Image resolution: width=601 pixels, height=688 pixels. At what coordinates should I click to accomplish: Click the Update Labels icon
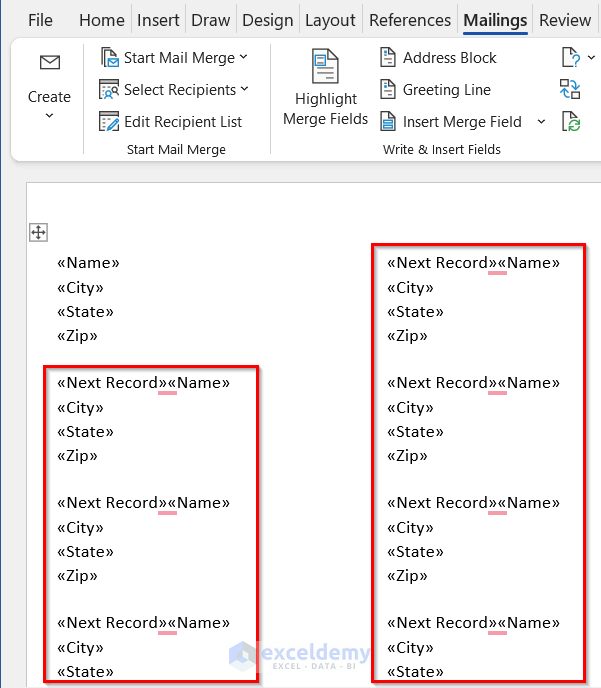click(x=570, y=122)
